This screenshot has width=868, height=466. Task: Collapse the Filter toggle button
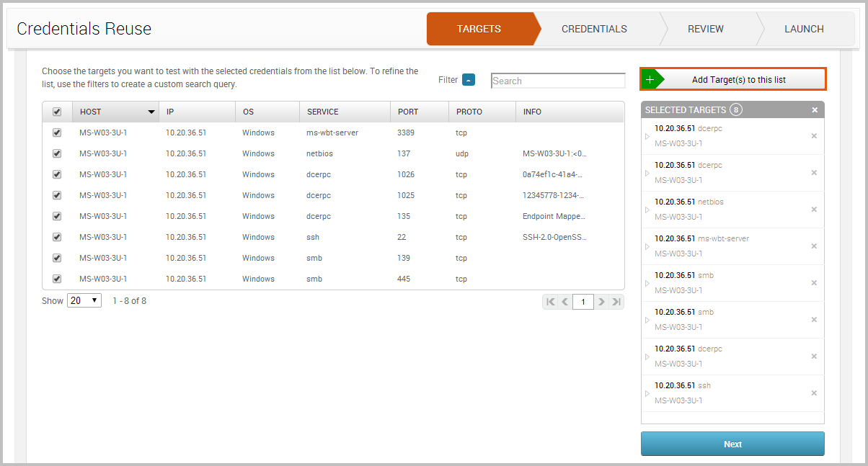(469, 80)
